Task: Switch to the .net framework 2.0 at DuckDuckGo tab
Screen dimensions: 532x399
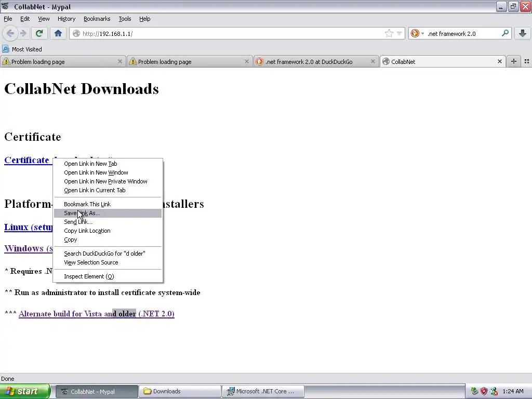Action: point(315,61)
